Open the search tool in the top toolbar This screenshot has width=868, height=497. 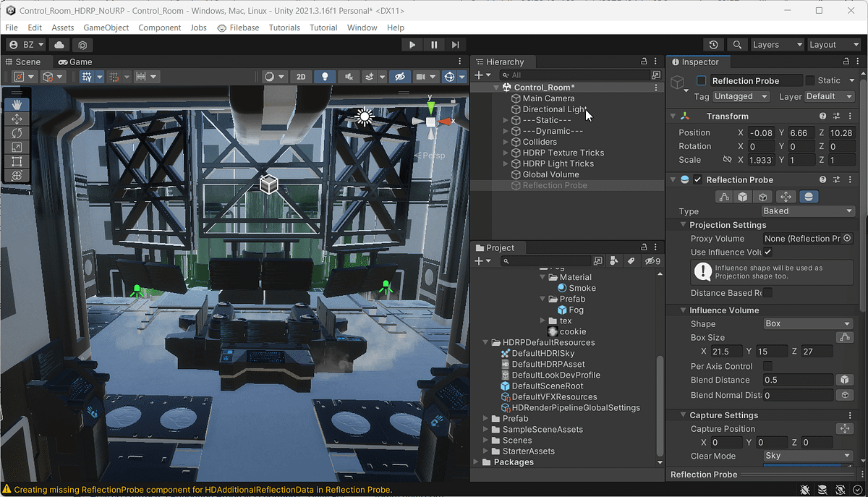pos(737,44)
